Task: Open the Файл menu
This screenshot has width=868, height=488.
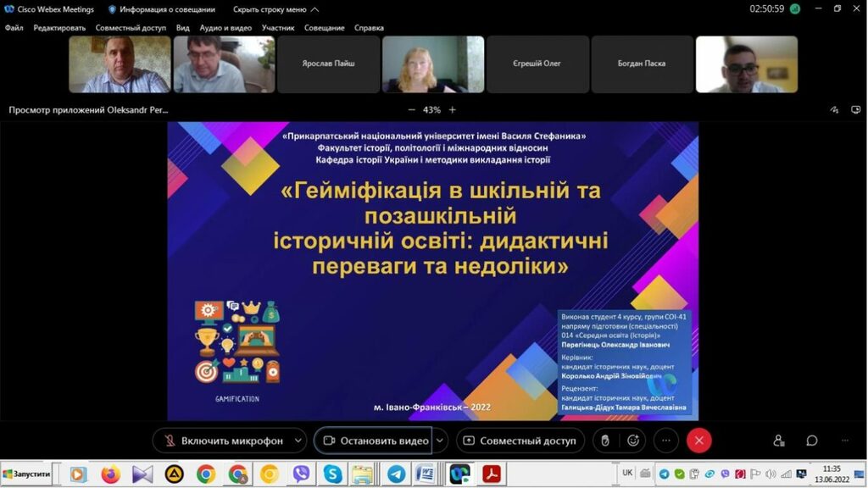Action: point(14,28)
